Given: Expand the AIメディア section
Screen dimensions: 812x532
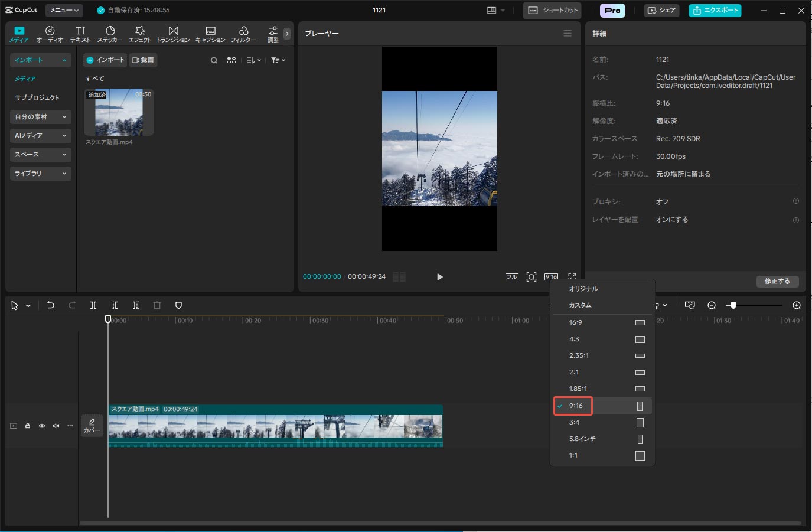Looking at the screenshot, I should (40, 136).
